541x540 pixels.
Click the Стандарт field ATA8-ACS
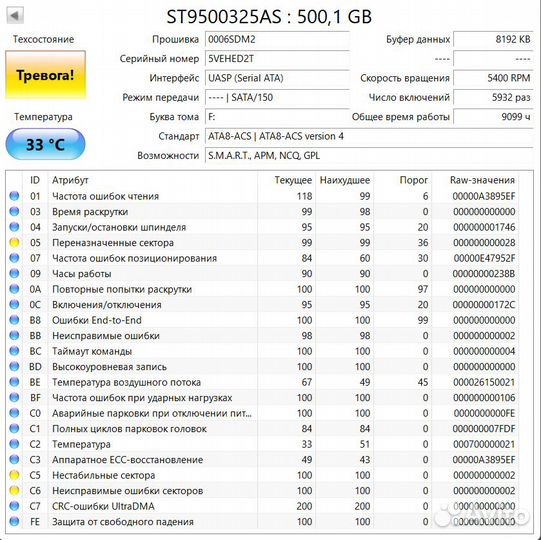(369, 136)
